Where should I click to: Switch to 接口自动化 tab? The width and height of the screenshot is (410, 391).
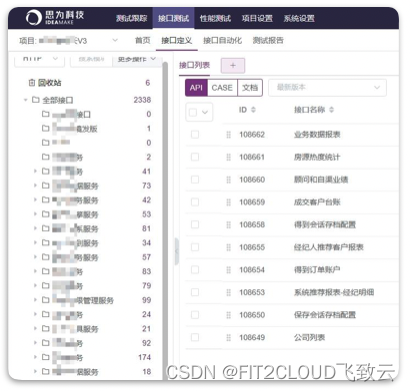coord(222,41)
